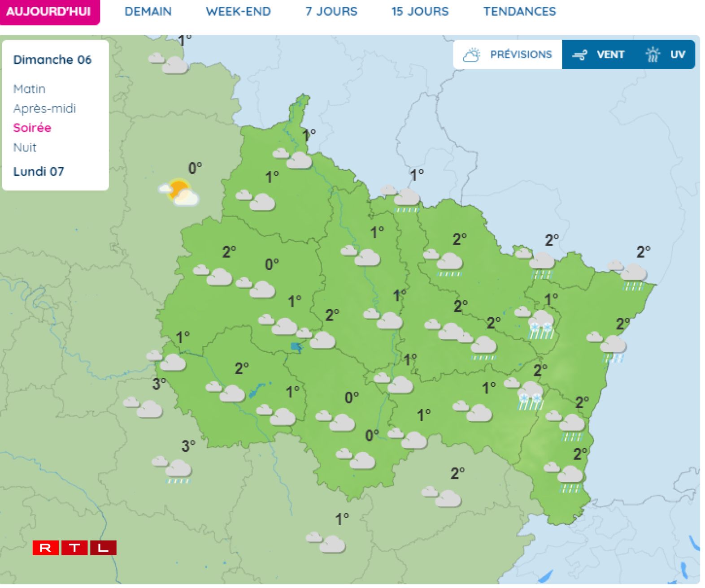Select the Soirée time period
The image size is (705, 588).
click(x=32, y=128)
